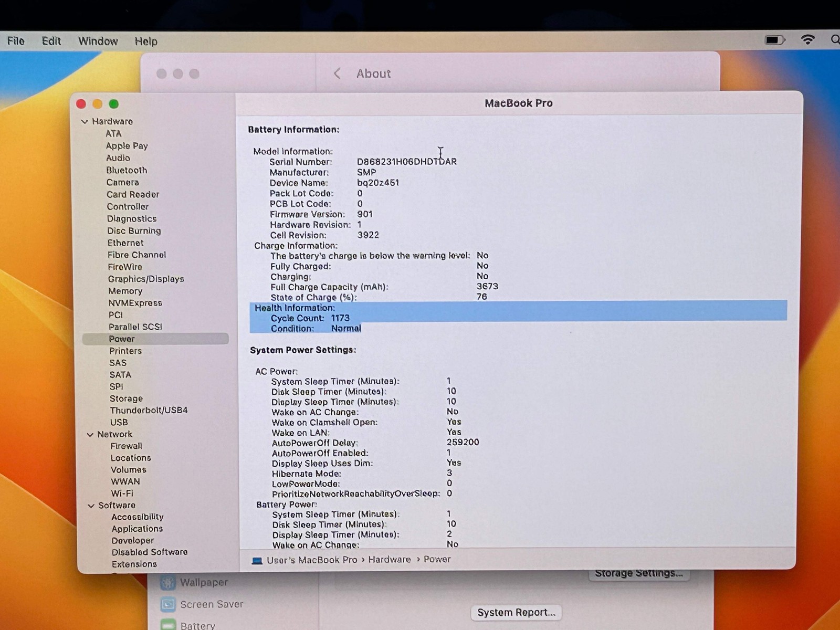The width and height of the screenshot is (840, 630).
Task: Select Disabled Software in the sidebar
Action: pos(150,552)
